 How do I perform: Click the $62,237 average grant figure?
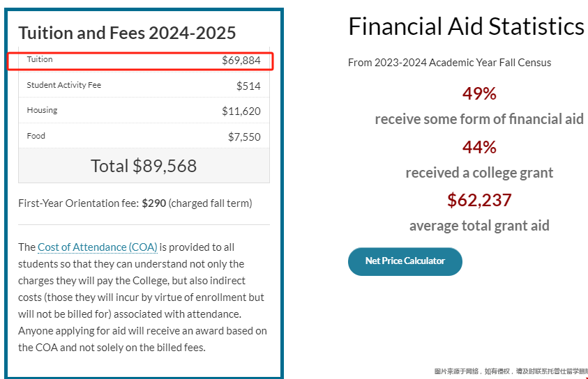pos(479,200)
